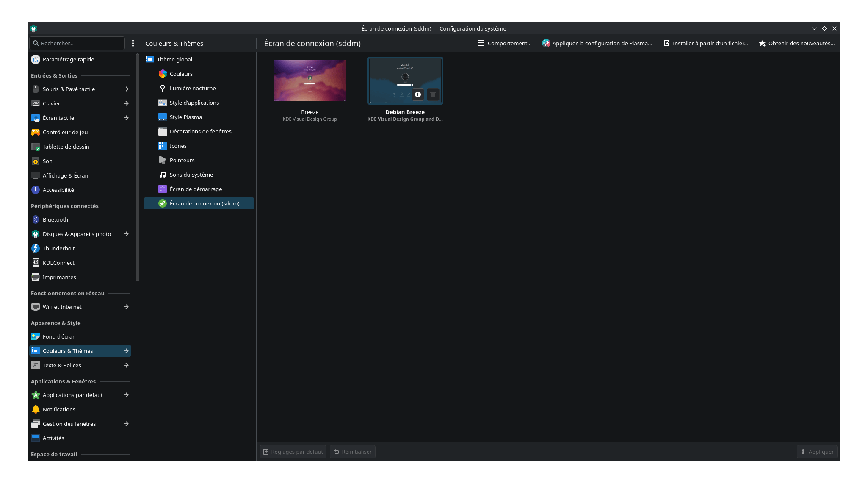Click the Périphériques connectés heading
This screenshot has height=494, width=868.
point(65,206)
